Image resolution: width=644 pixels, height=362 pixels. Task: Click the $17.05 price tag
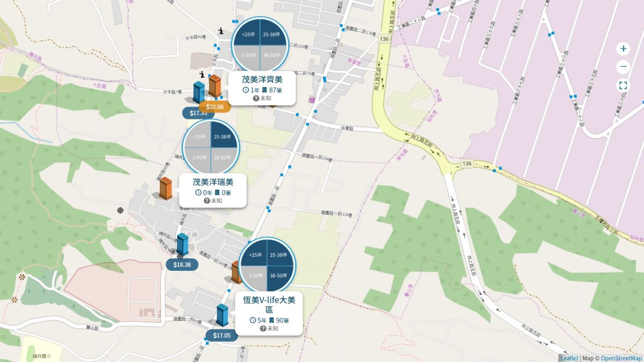coord(222,336)
